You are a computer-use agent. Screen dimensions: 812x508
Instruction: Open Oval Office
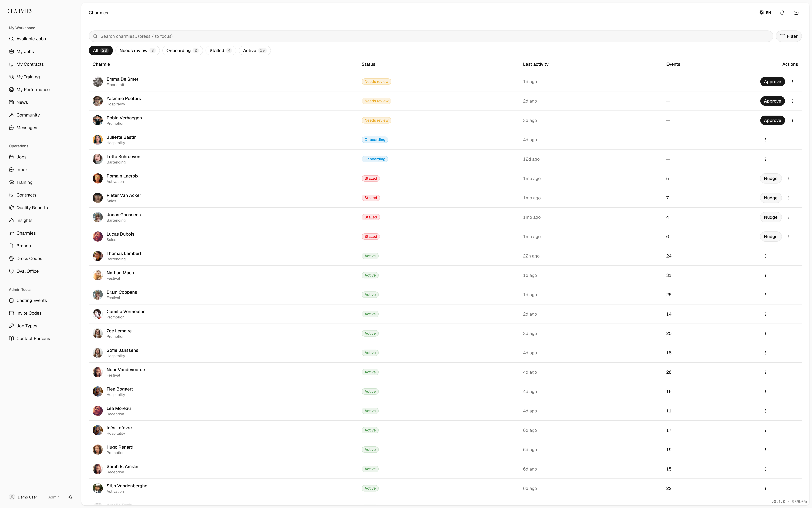click(40, 271)
